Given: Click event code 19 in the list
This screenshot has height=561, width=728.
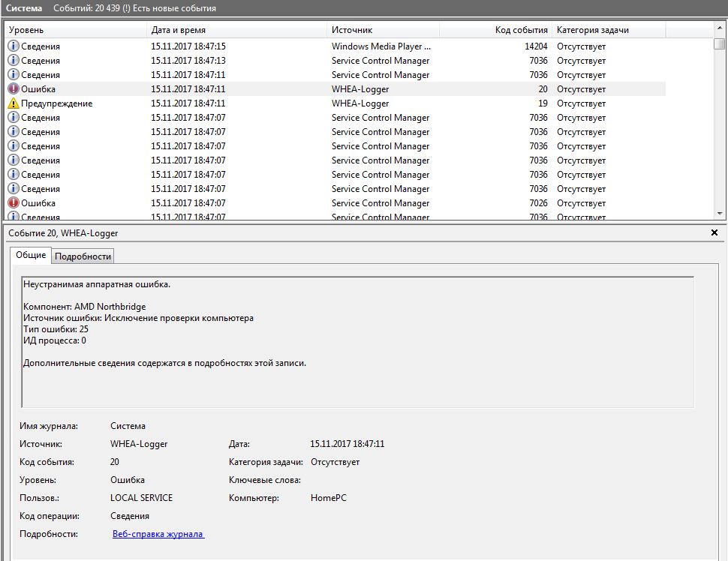Looking at the screenshot, I should tap(543, 103).
